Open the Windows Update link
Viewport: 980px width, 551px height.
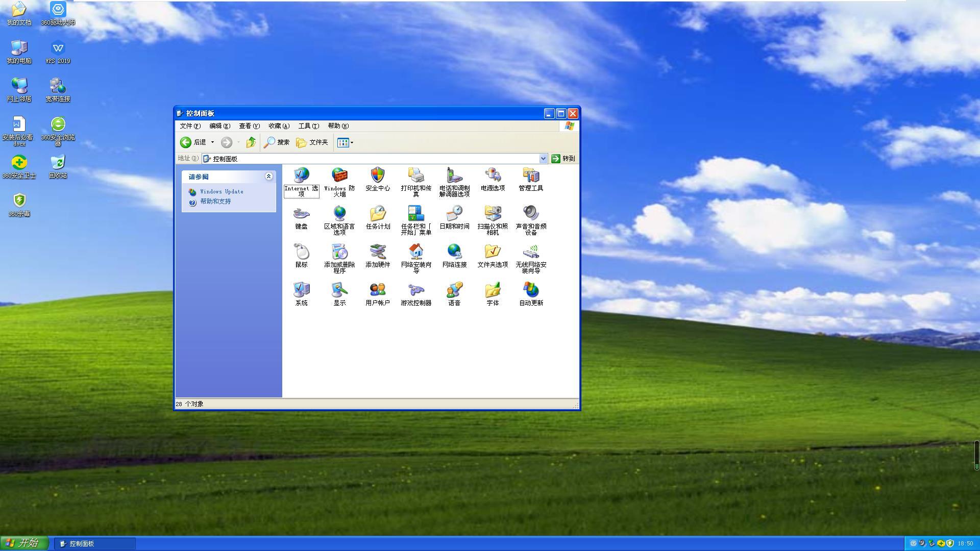pos(222,192)
